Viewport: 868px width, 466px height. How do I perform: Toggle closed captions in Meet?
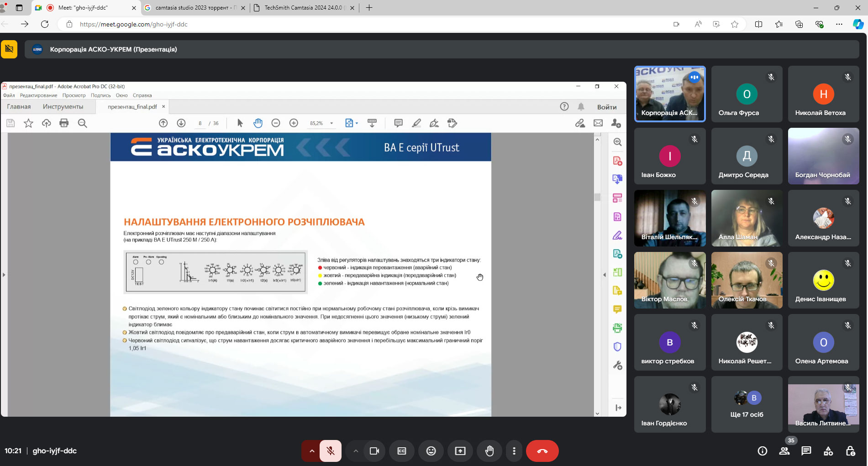pos(401,451)
